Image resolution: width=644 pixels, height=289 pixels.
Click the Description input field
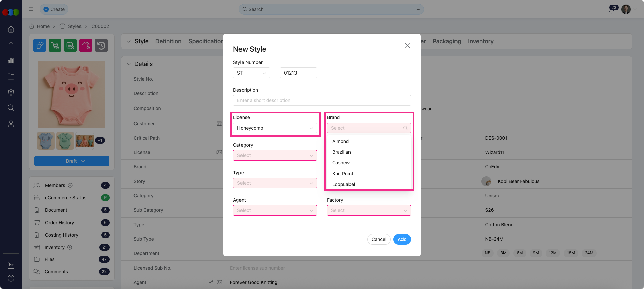click(322, 100)
